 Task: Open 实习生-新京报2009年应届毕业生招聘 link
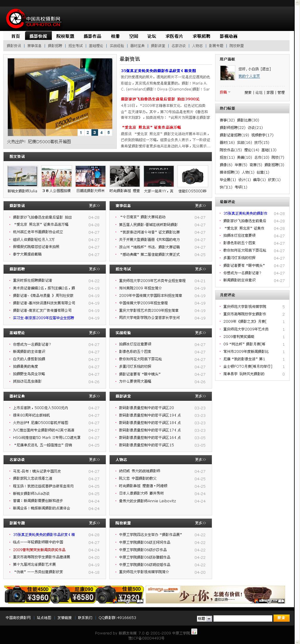(x=43, y=318)
